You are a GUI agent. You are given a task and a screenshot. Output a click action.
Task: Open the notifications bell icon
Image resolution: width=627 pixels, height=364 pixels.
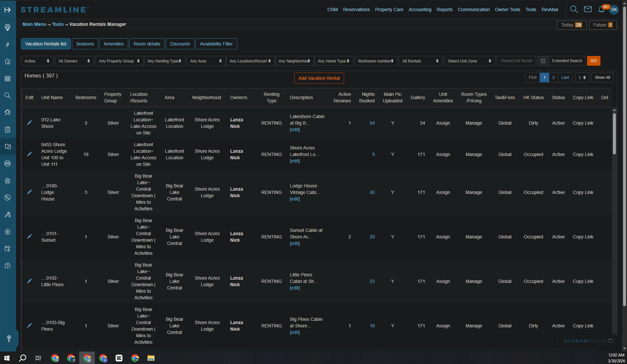click(x=601, y=9)
